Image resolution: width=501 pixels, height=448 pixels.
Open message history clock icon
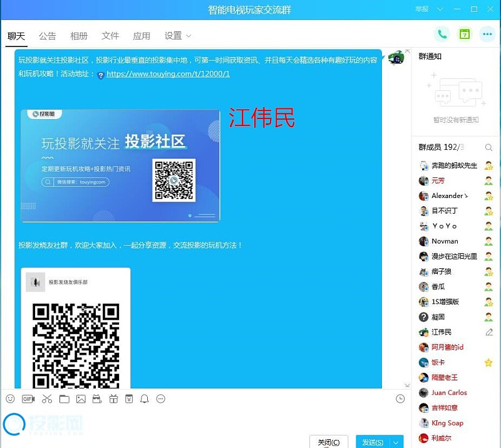[x=400, y=399]
